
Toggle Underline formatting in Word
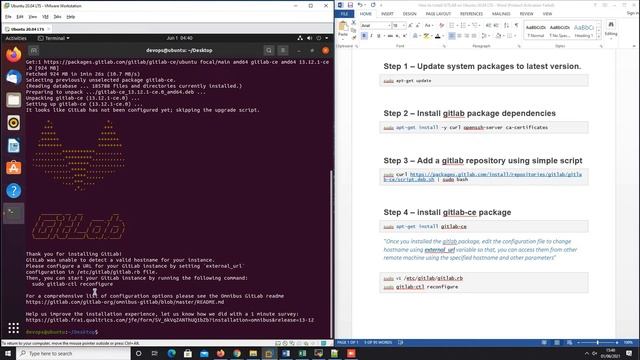[378, 36]
